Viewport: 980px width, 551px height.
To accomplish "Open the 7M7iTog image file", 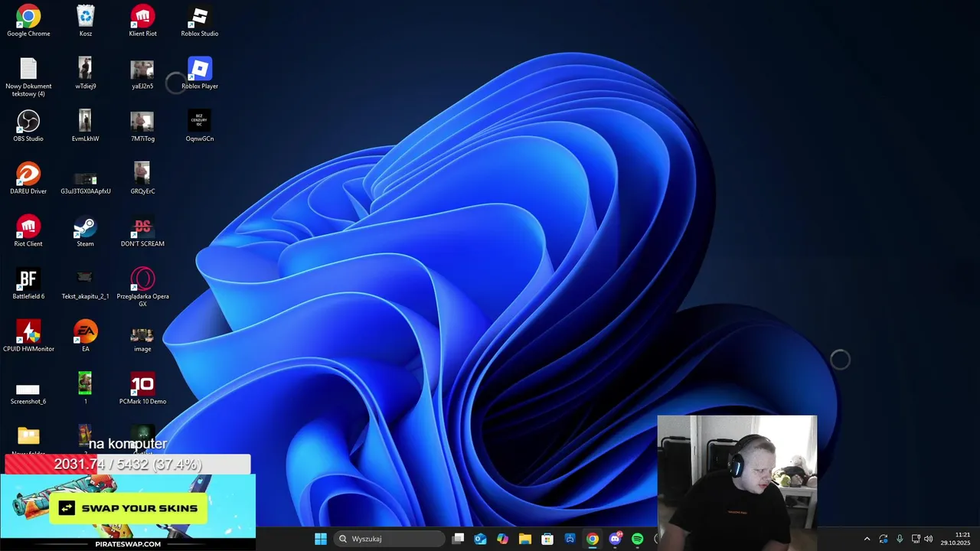I will coord(142,126).
